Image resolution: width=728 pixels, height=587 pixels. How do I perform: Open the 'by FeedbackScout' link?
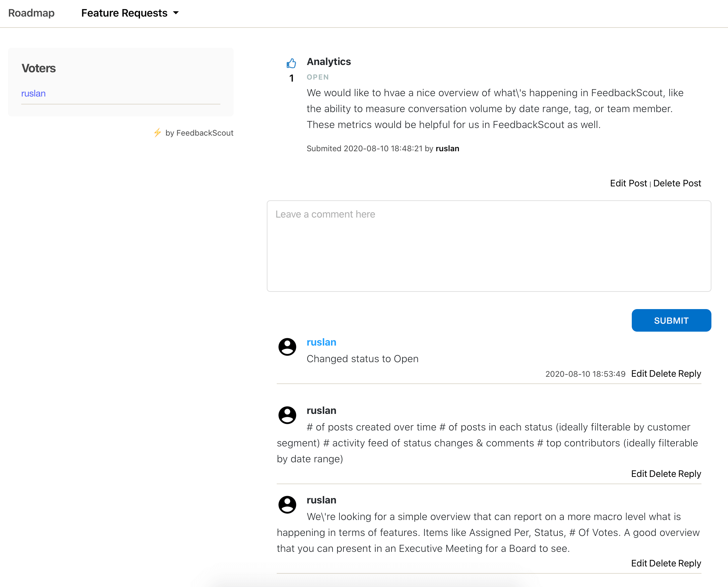click(x=199, y=133)
